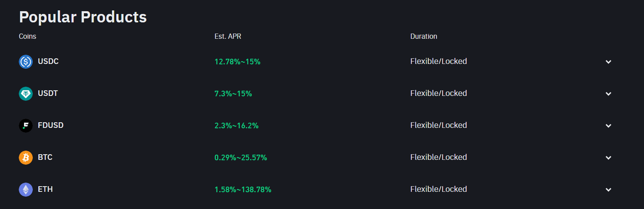This screenshot has width=644, height=209.
Task: Click the FDUSD coin icon
Action: (x=26, y=125)
